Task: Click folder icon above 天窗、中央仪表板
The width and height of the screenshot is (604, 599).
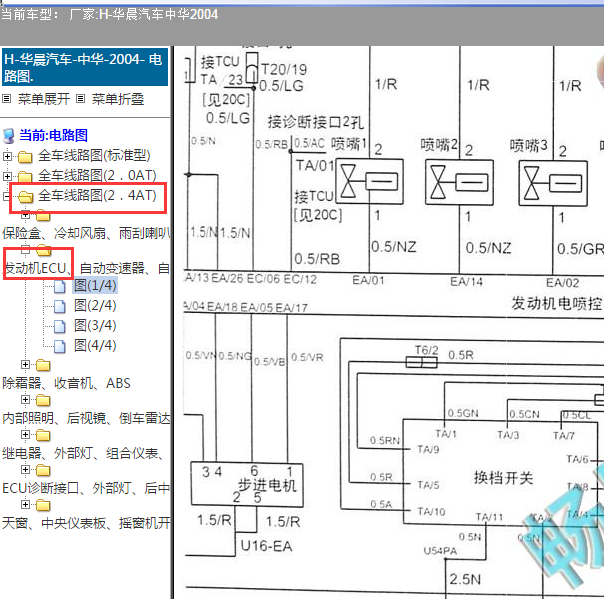Action: coord(43,505)
